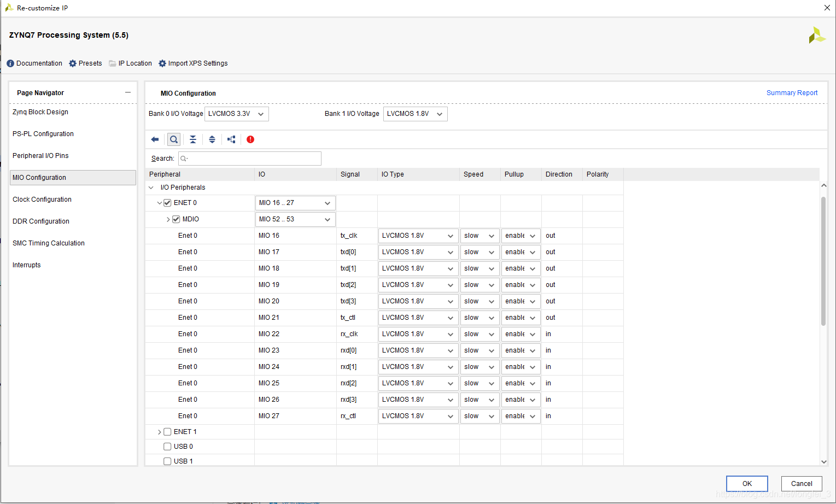Select the tx_clk signal cell
This screenshot has width=836, height=504.
coord(357,236)
